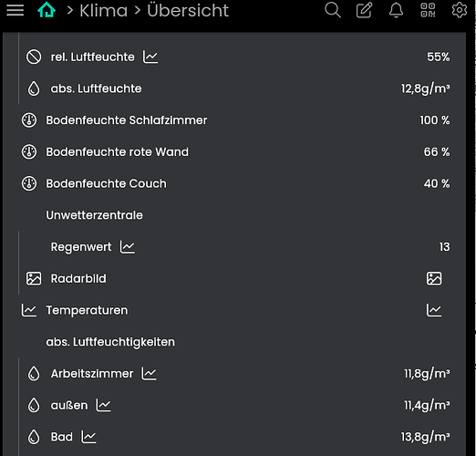
Task: Select the Unwetterzentrale section heading
Action: click(x=94, y=215)
